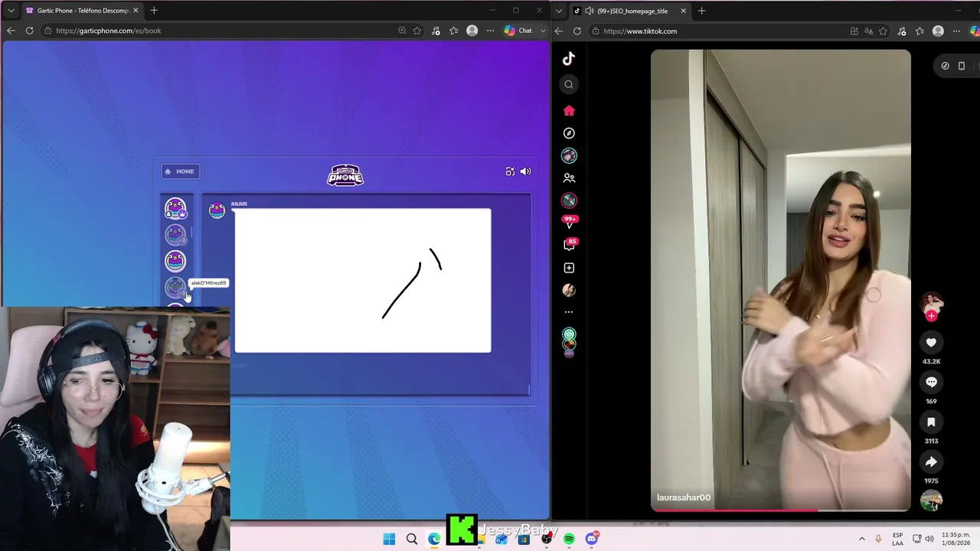980x551 pixels.
Task: Show hidden system tray icons
Action: tap(862, 539)
